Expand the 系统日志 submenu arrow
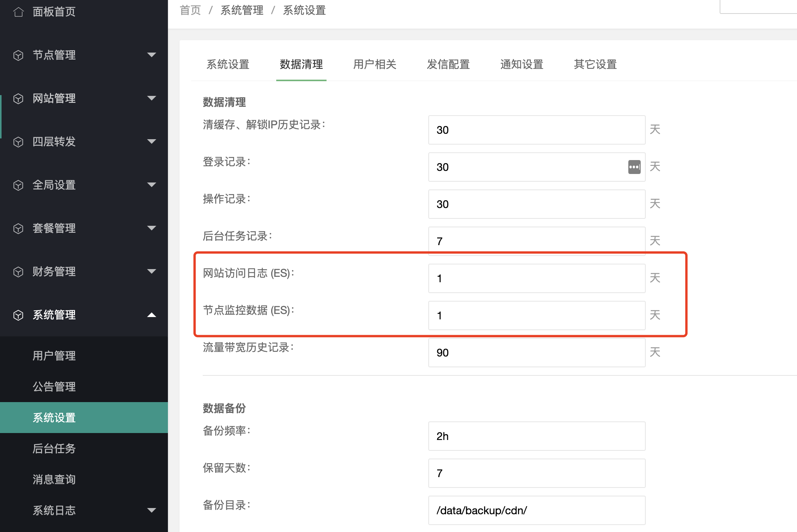This screenshot has width=797, height=532. coord(152,510)
